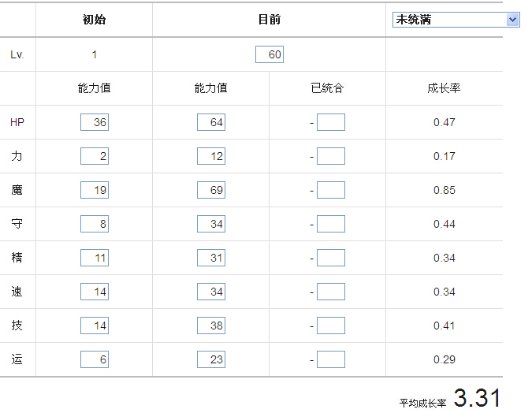The height and width of the screenshot is (413, 532).
Task: Click the current level field showing 60
Action: click(270, 54)
